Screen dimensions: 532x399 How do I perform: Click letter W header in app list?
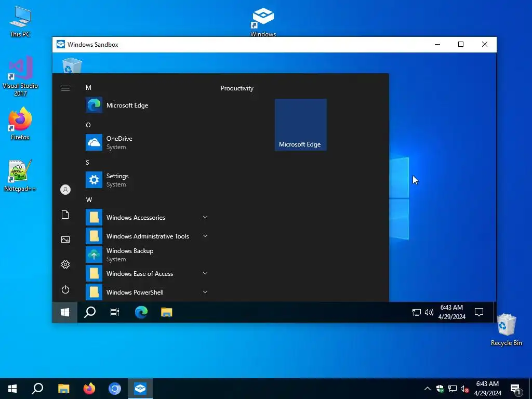coord(89,200)
